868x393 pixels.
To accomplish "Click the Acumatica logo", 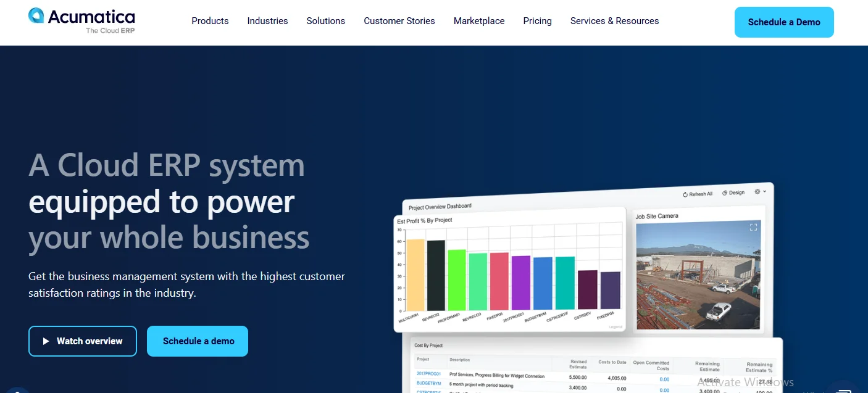I will click(81, 20).
